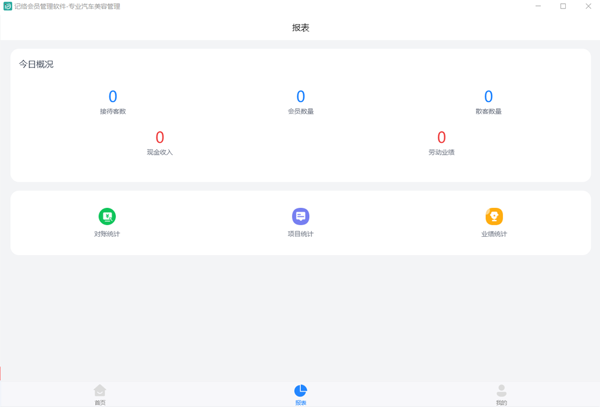Click the 对账统计 text label

[107, 234]
